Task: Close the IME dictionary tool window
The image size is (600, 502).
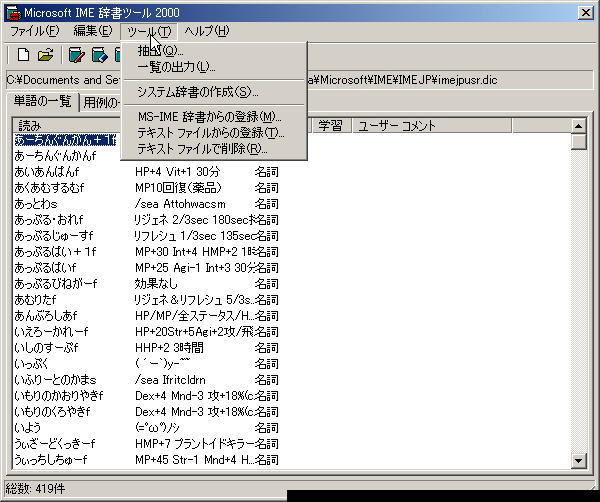Action: pos(585,13)
